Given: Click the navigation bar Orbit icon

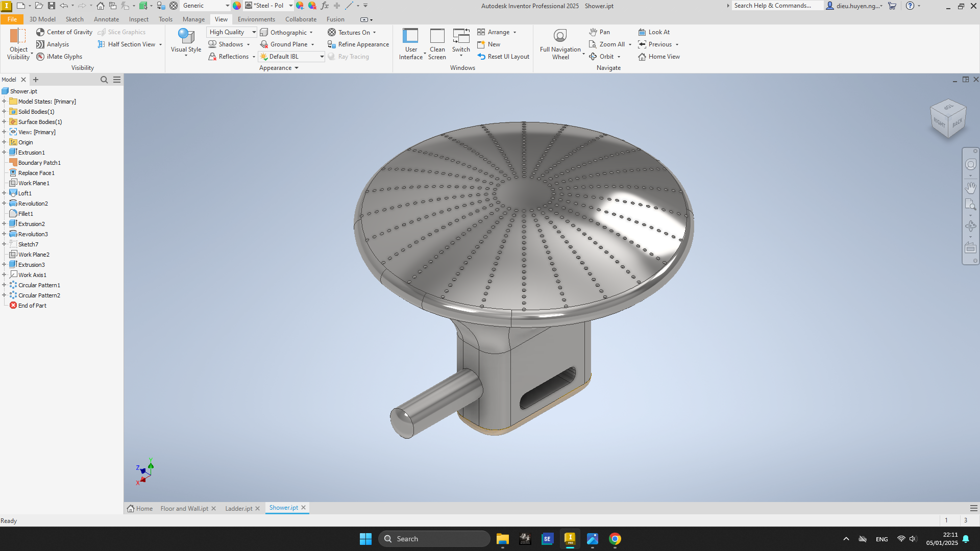Looking at the screenshot, I should pos(970,226).
